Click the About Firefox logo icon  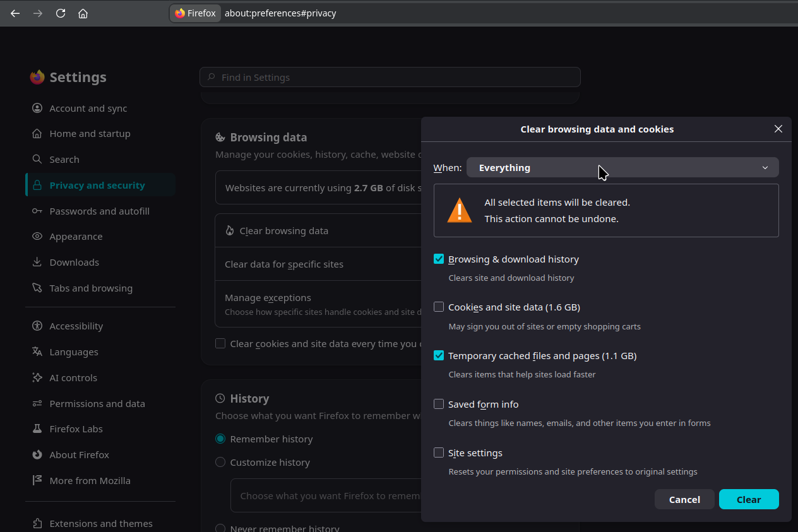pos(37,454)
